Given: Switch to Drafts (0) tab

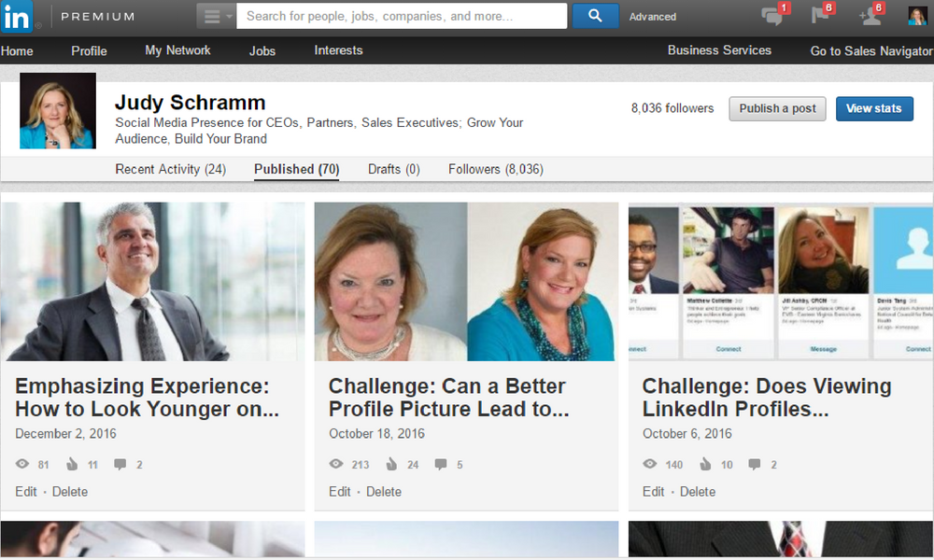Looking at the screenshot, I should [394, 170].
